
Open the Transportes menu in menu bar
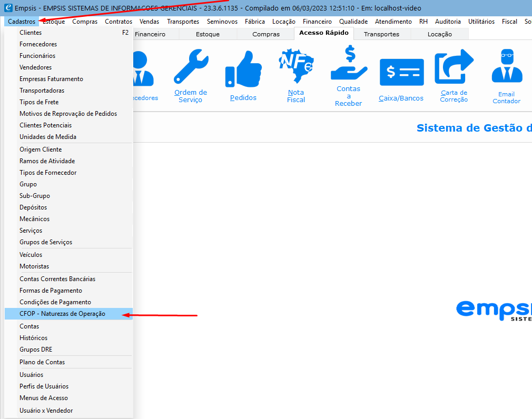click(183, 22)
